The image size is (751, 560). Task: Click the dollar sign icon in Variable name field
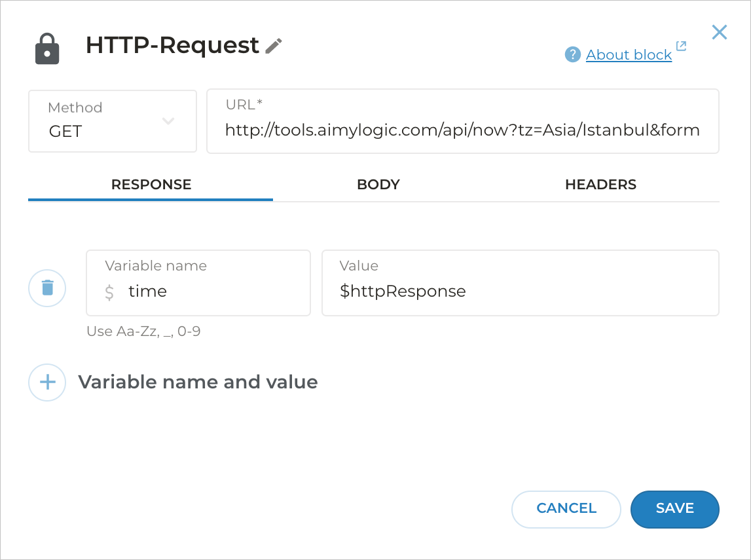(109, 291)
